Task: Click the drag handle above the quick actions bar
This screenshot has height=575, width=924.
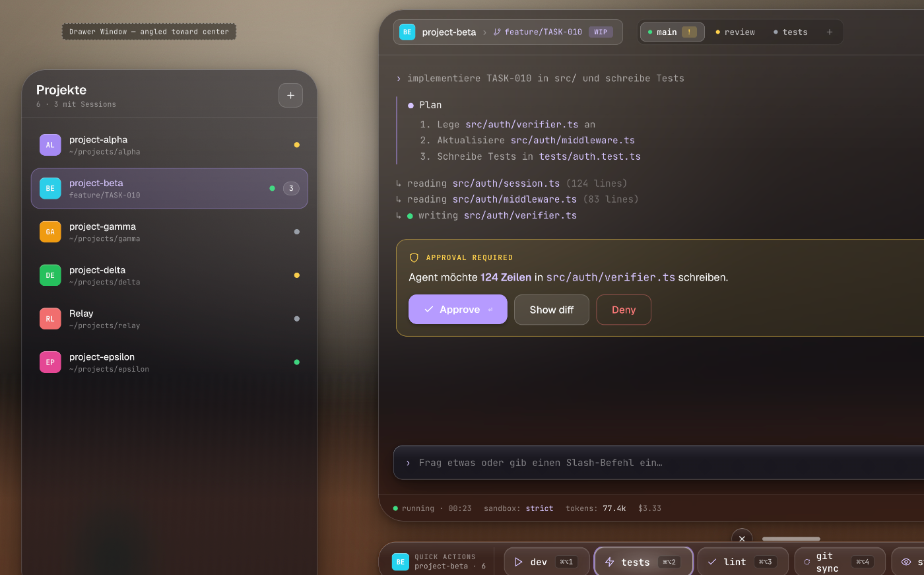Action: click(x=791, y=539)
